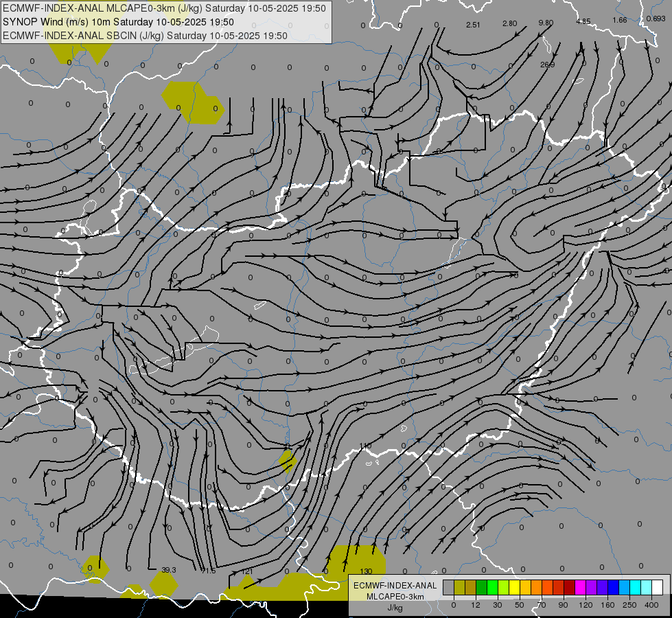This screenshot has width=672, height=618.
Task: Click map value 110
Action: [x=366, y=446]
